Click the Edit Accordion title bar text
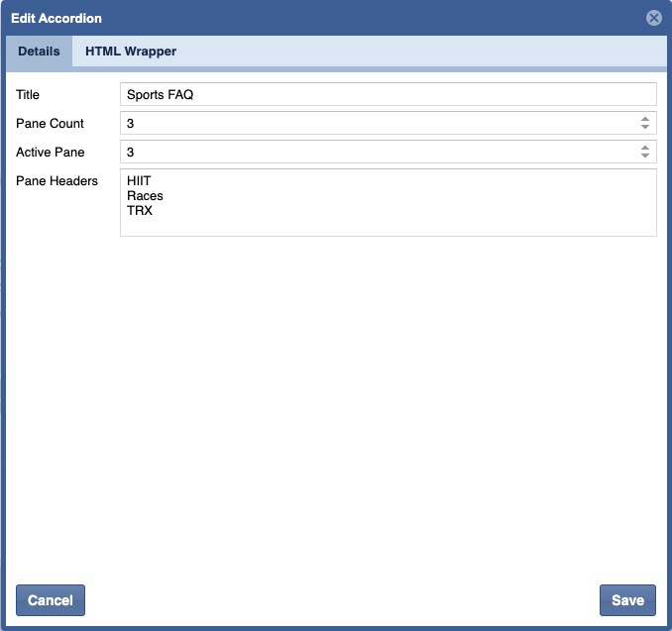This screenshot has width=672, height=631. (56, 18)
